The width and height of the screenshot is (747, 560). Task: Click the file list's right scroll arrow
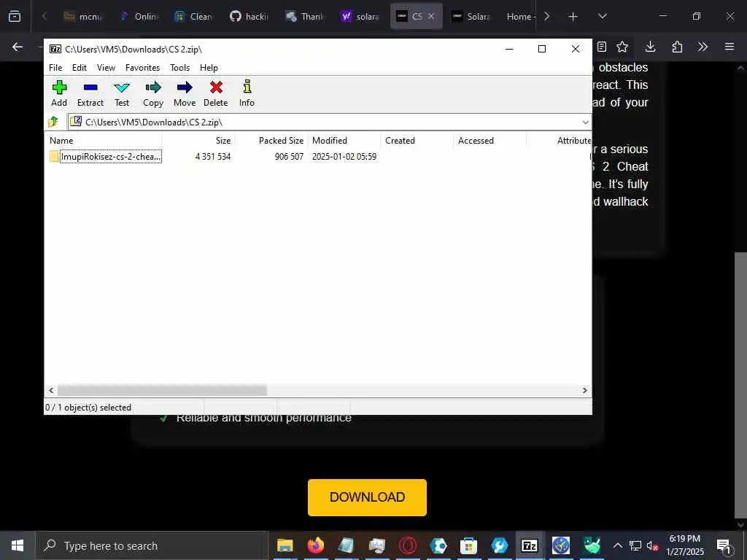point(584,391)
